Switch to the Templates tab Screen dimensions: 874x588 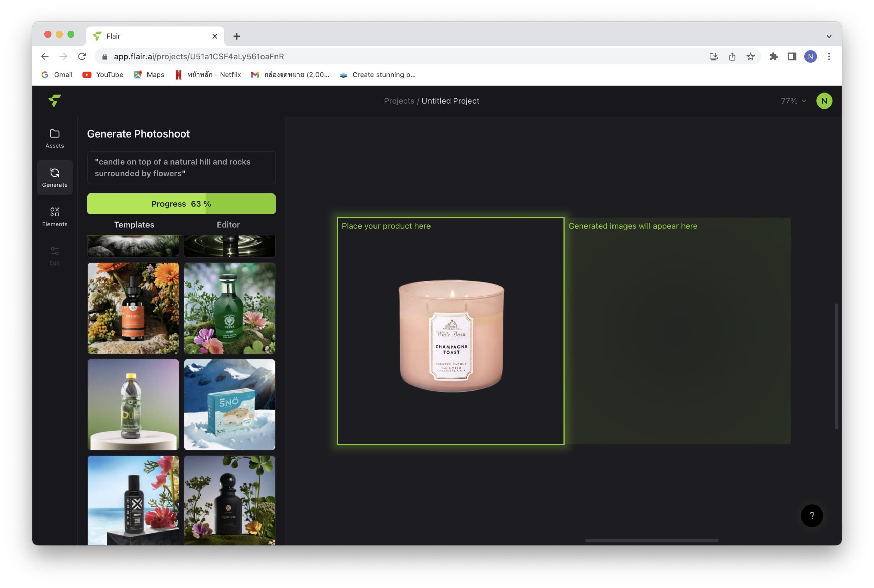(x=134, y=225)
